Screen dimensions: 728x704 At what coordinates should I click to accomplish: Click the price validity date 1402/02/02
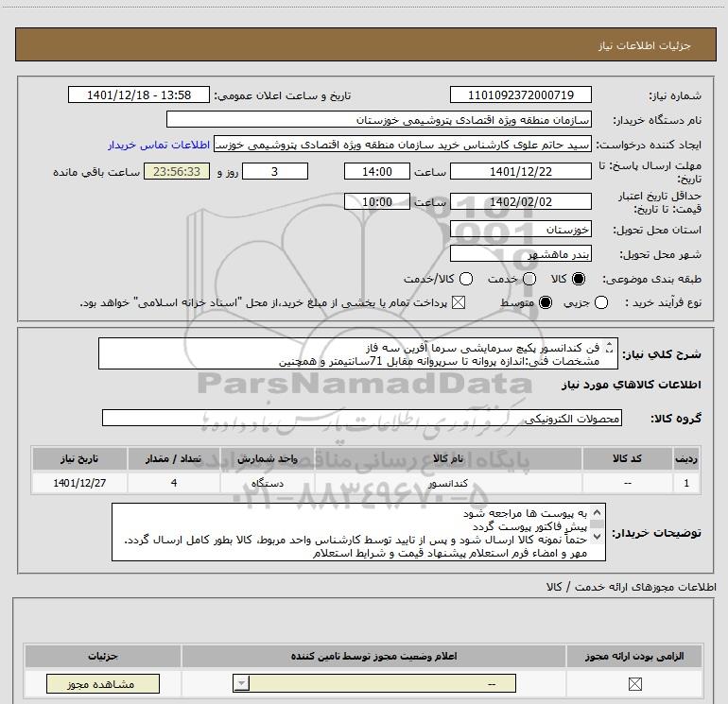point(520,201)
